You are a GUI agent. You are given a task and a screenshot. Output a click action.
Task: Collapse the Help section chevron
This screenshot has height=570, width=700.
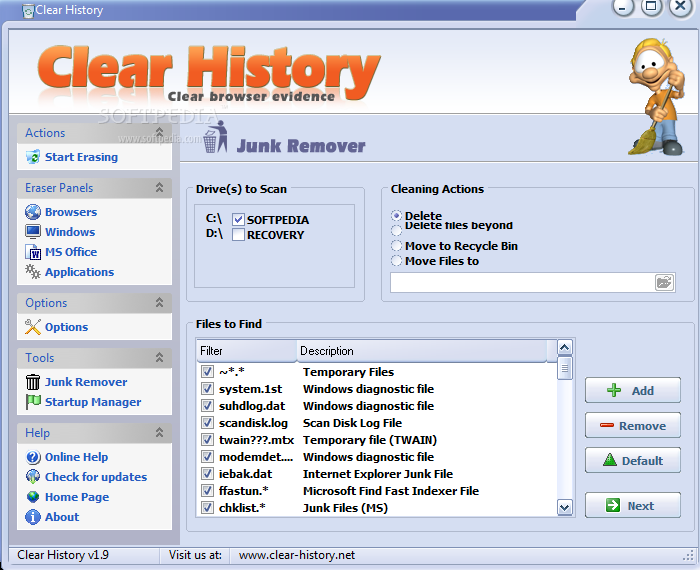pos(159,433)
